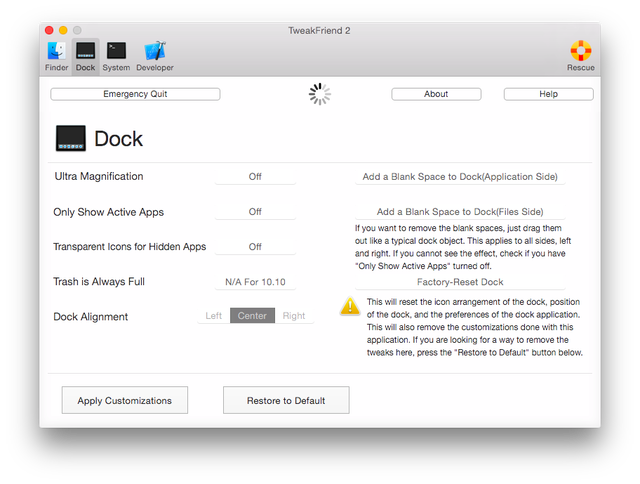Toggle Ultra Magnification Off button

pos(255,177)
